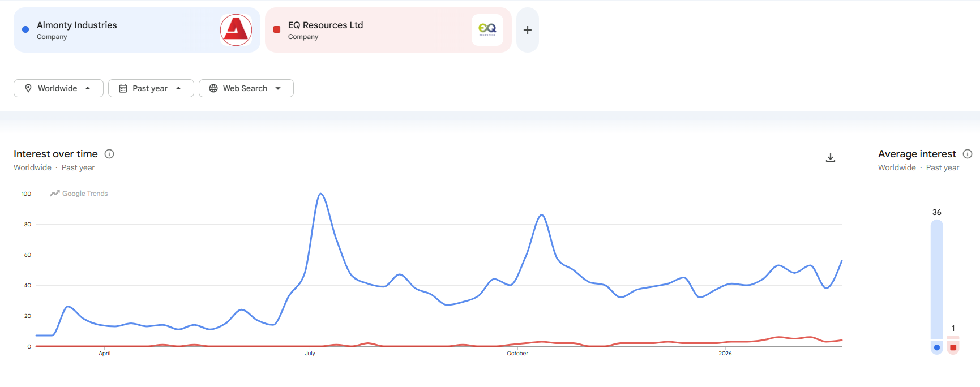
Task: Click the '20' y-axis label
Action: coord(28,316)
